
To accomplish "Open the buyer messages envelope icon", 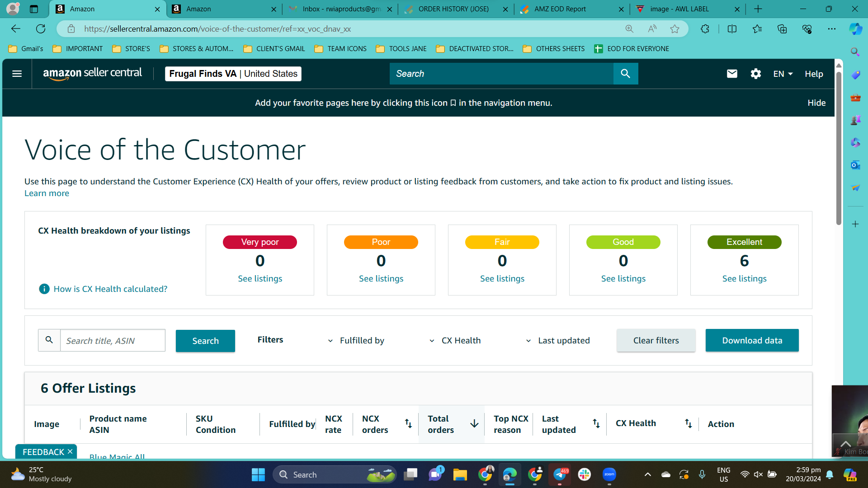I will click(x=732, y=74).
